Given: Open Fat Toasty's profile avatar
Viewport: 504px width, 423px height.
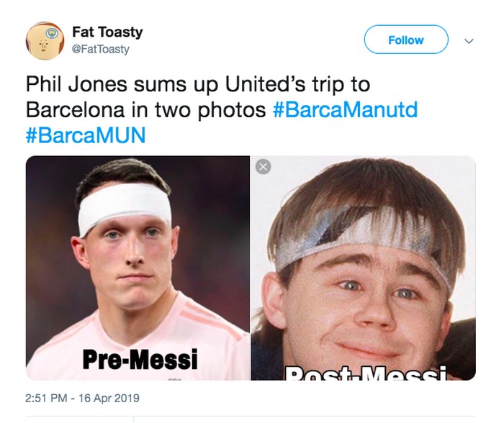Looking at the screenshot, I should coord(45,41).
